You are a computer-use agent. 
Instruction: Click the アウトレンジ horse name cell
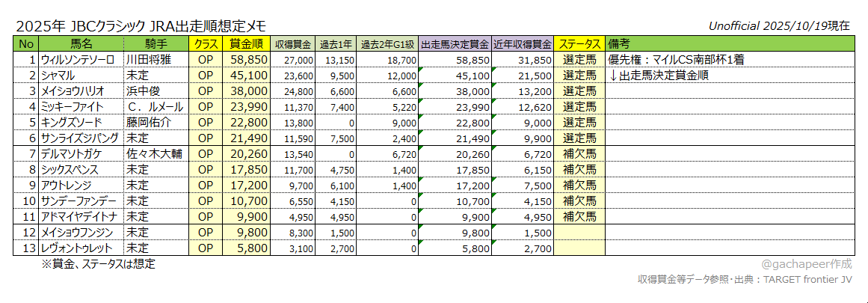(x=81, y=185)
